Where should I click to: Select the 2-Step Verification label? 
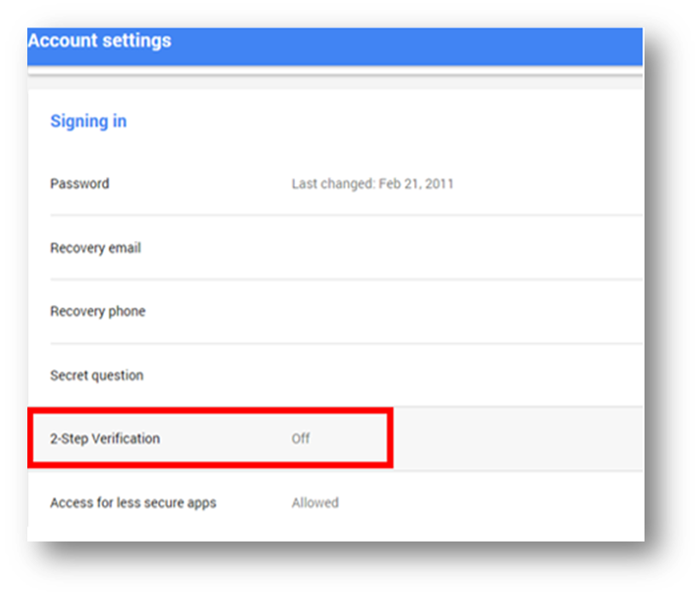click(x=105, y=438)
